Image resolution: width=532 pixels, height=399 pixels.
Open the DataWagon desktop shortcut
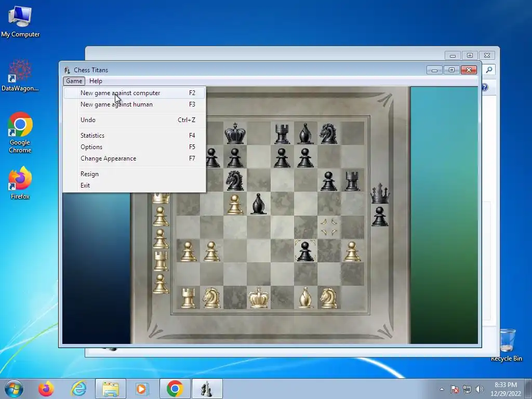20,75
